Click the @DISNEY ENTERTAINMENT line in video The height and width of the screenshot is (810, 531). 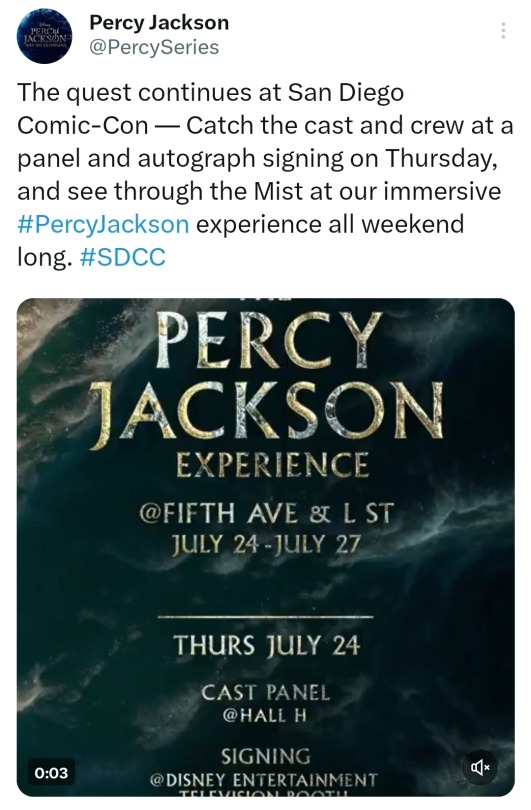(263, 780)
